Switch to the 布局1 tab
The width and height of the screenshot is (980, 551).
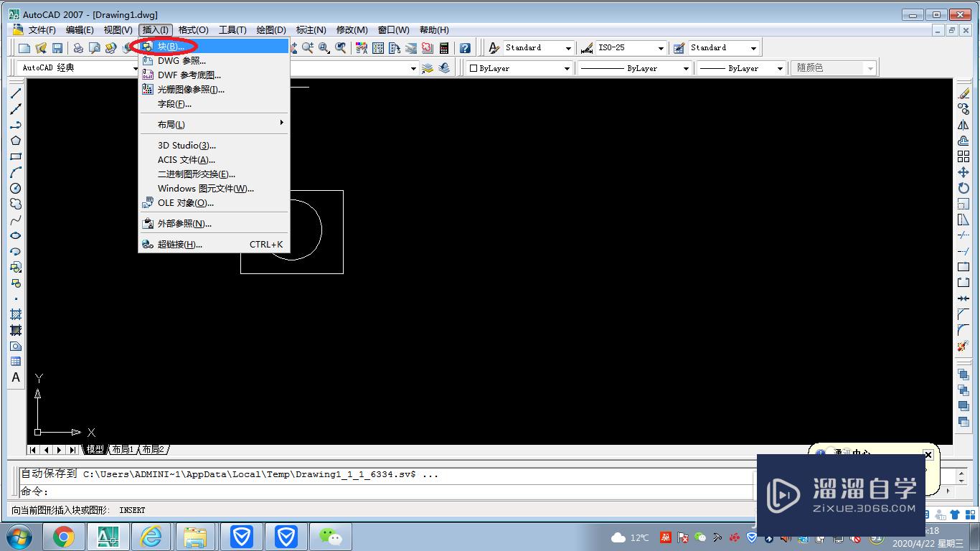[123, 449]
